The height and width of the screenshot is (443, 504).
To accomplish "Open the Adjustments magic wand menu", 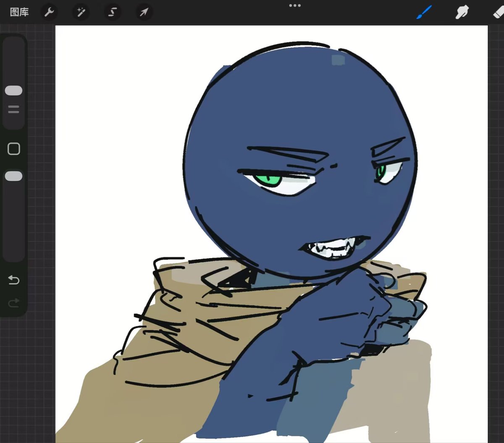I will (81, 12).
